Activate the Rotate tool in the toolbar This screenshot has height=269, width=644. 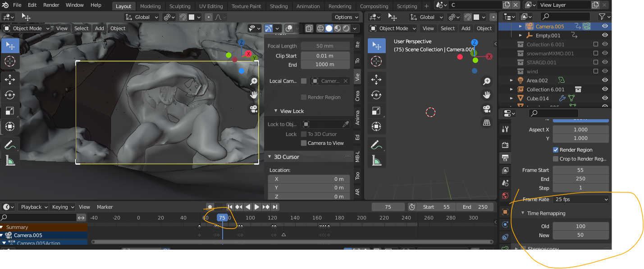[x=10, y=95]
